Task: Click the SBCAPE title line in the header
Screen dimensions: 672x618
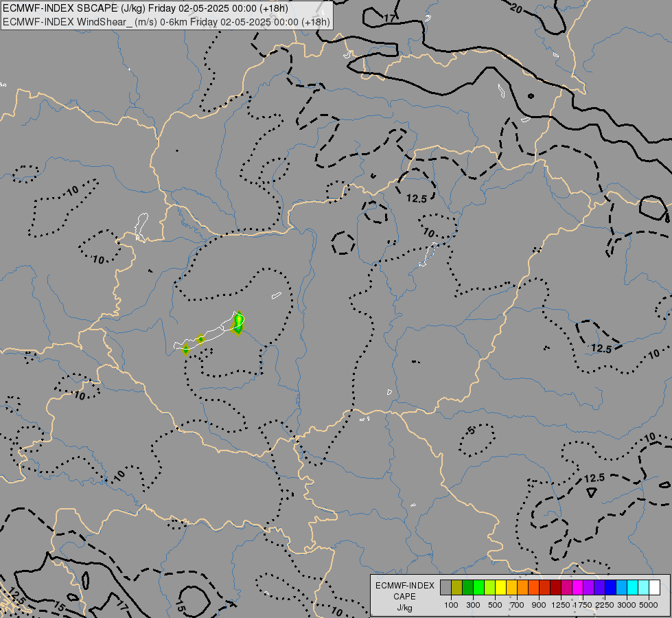Action: (146, 8)
